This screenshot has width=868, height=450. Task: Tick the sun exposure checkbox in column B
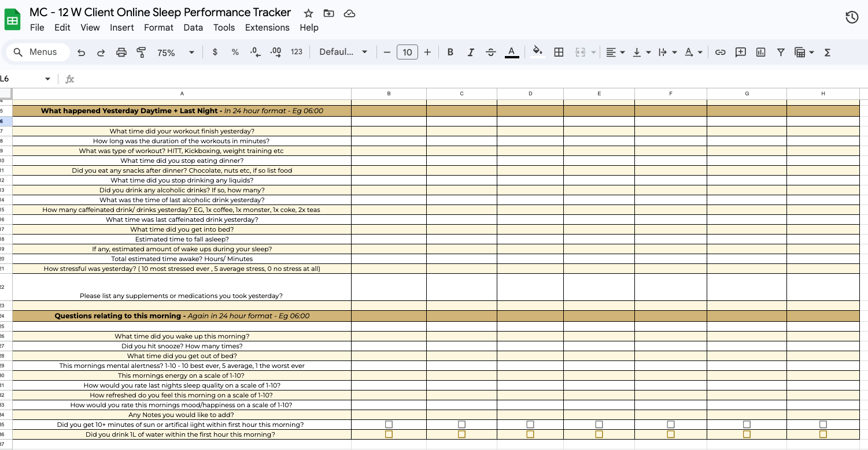pyautogui.click(x=389, y=425)
